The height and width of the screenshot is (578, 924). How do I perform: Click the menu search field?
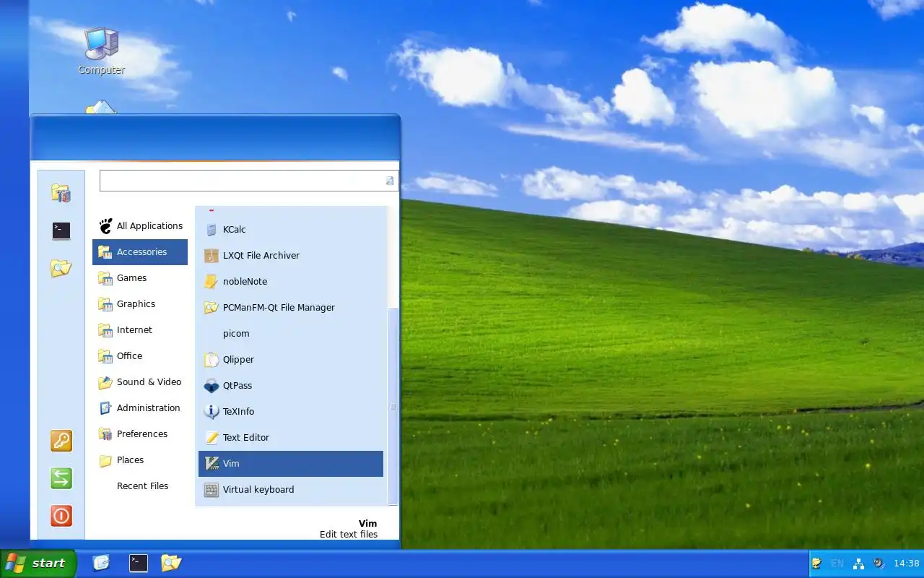[248, 181]
